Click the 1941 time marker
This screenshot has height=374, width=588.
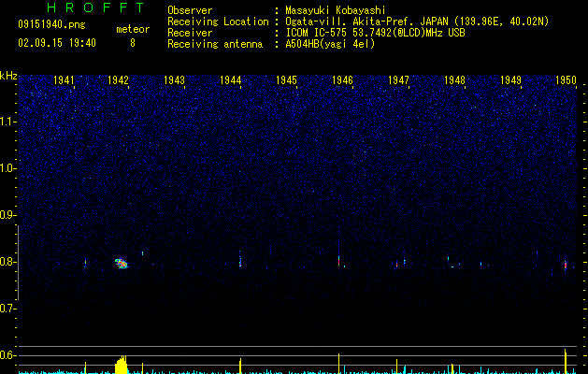64,80
